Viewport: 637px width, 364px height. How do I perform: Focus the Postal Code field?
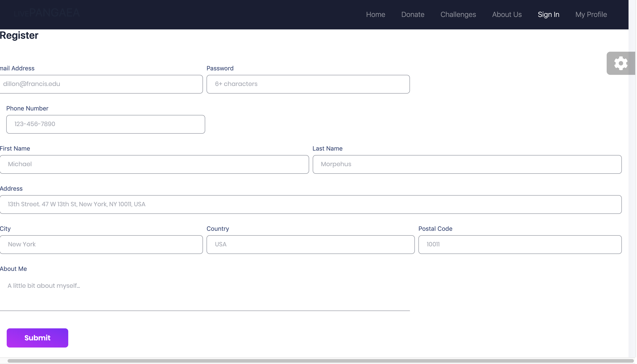pos(520,244)
